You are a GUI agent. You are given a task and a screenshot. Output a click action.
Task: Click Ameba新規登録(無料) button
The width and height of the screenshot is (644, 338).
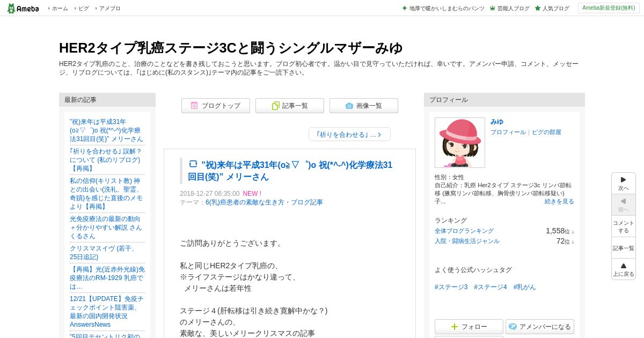pos(609,8)
